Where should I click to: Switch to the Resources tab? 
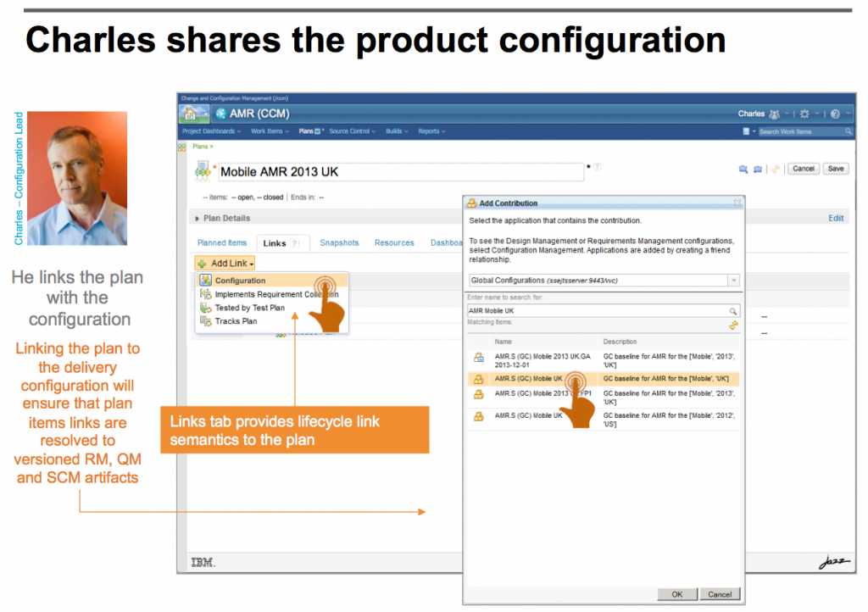click(394, 243)
